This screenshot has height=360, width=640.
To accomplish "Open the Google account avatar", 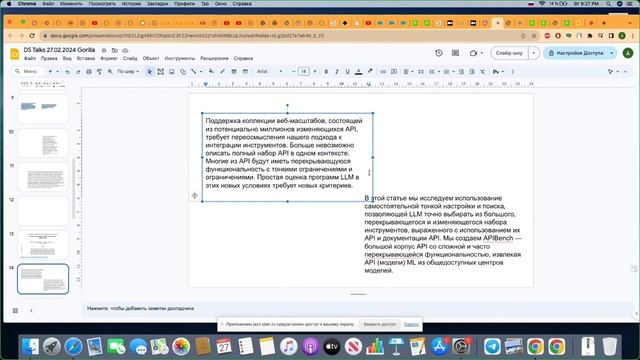I will [628, 53].
